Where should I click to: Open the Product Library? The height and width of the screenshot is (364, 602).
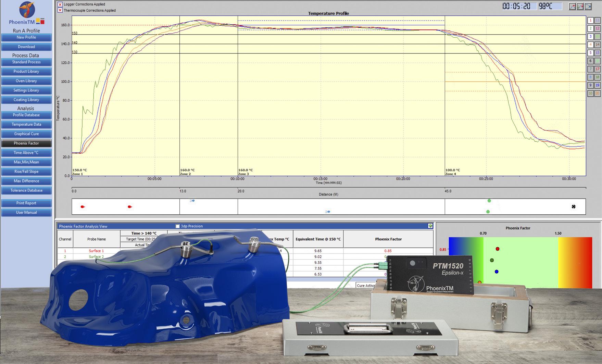click(x=26, y=72)
